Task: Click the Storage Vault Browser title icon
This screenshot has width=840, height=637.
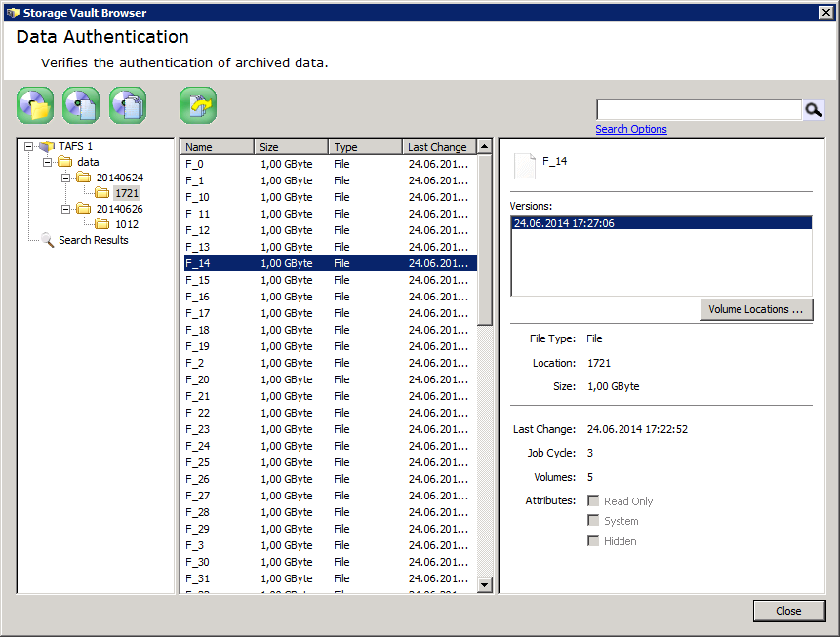Action: (x=13, y=13)
